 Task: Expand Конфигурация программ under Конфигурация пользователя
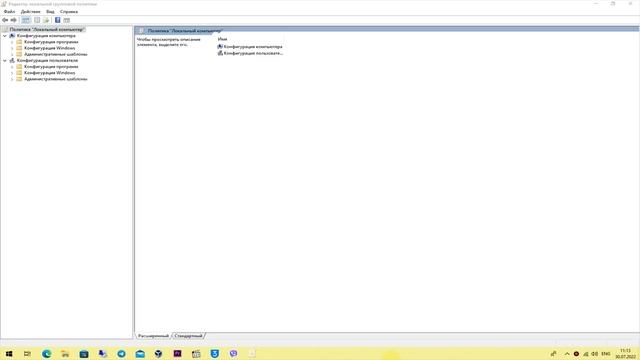point(12,67)
